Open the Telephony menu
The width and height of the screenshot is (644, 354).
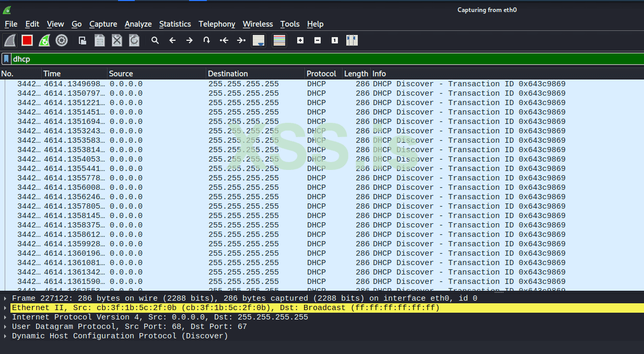[x=217, y=24]
